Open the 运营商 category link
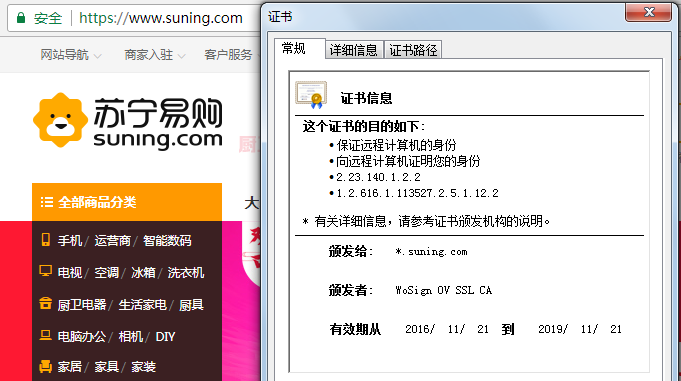 (112, 241)
